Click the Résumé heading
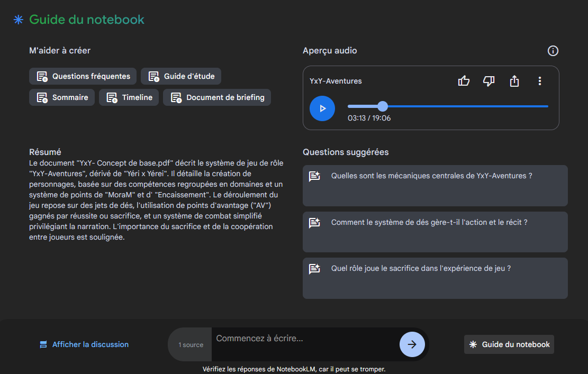This screenshot has height=374, width=588. click(45, 152)
